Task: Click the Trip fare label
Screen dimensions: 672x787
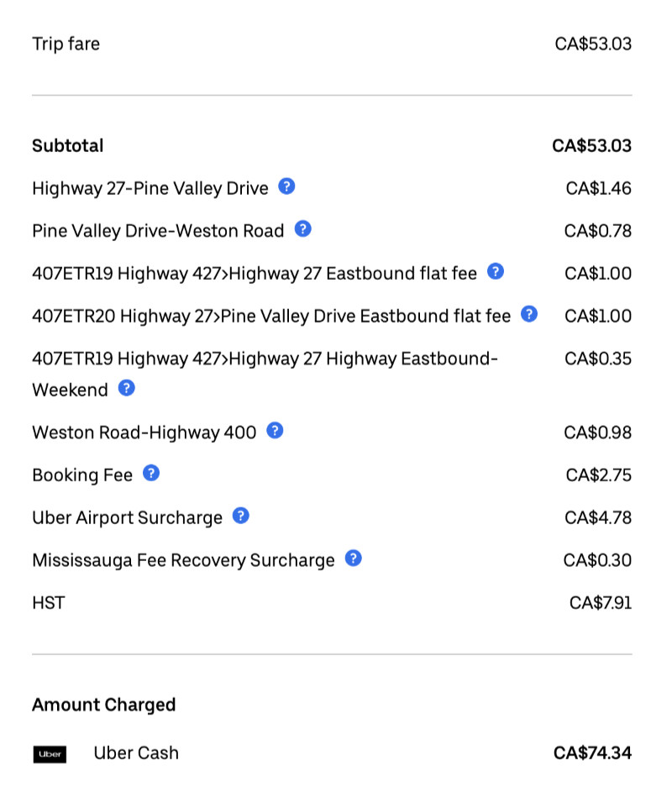Action: [66, 44]
